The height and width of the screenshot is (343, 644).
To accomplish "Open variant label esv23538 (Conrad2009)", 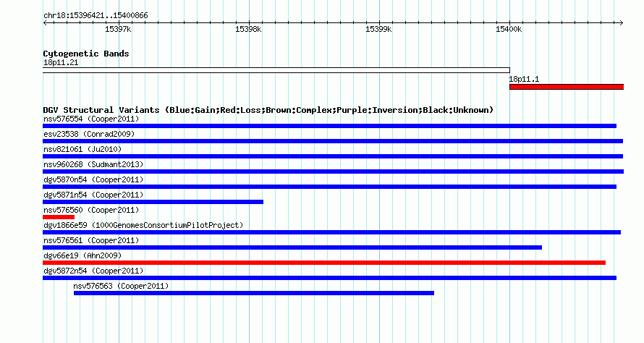I will point(89,135).
